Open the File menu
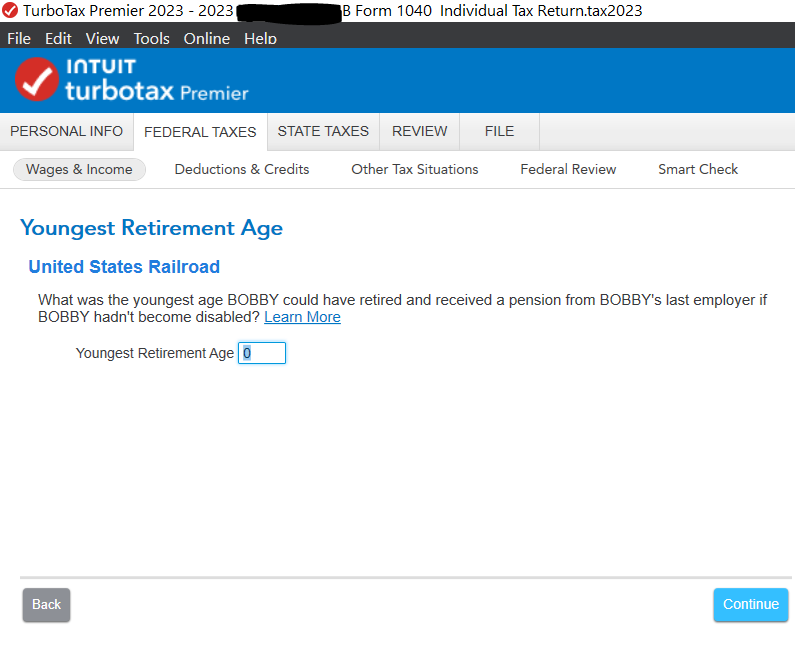The image size is (795, 646). 19,39
